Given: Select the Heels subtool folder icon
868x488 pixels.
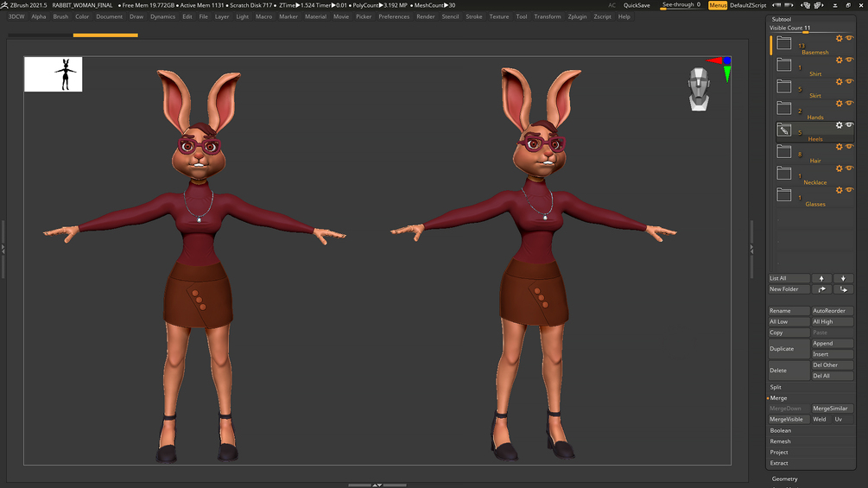Looking at the screenshot, I should [x=784, y=130].
